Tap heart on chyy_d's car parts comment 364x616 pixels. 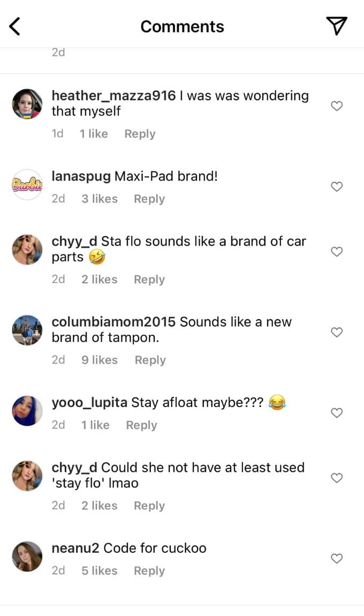337,251
